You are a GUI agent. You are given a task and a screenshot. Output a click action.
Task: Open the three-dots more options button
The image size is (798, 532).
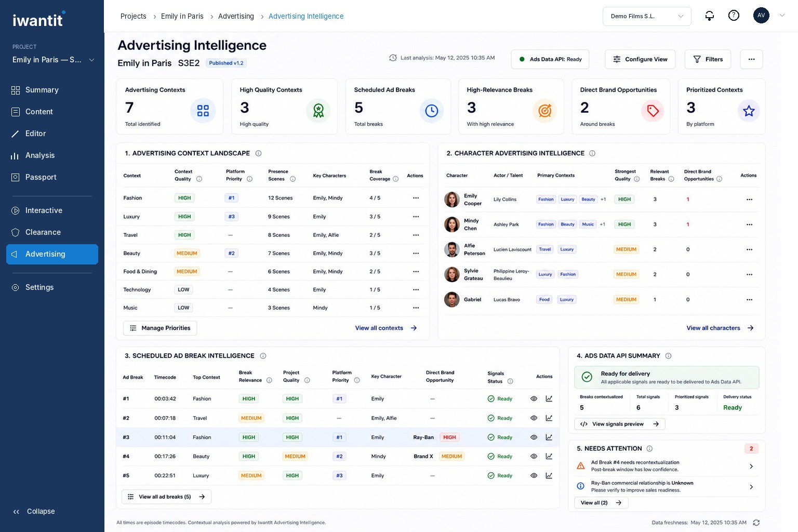[x=751, y=59]
